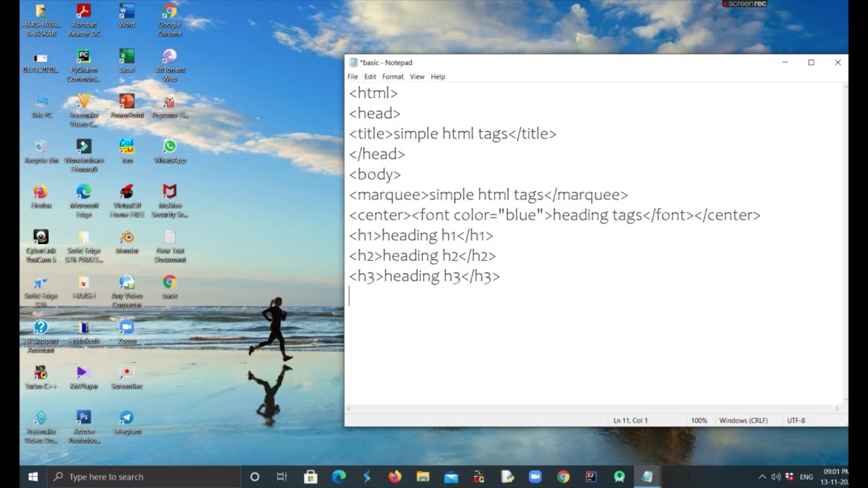Select the McAfee Security desktop icon

point(170,201)
